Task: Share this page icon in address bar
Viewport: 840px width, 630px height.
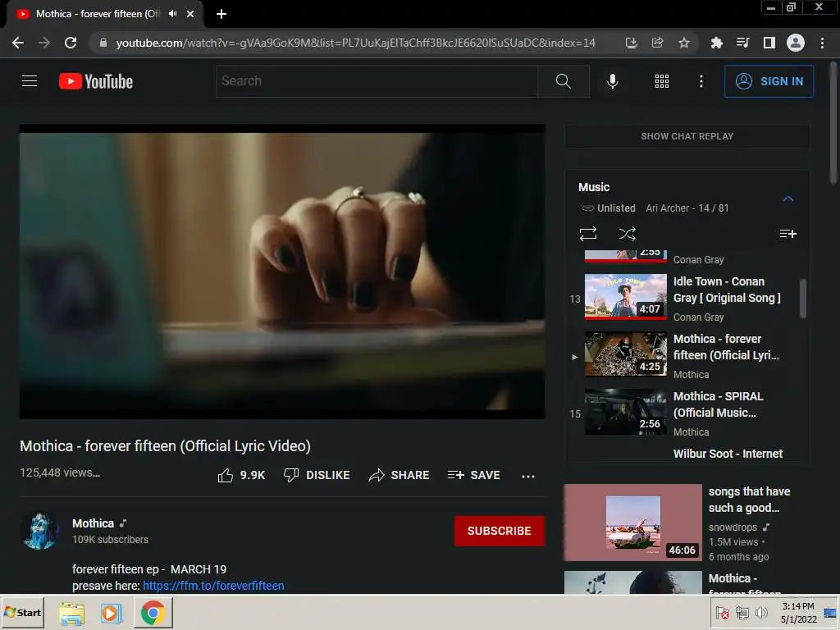Action: pos(657,43)
